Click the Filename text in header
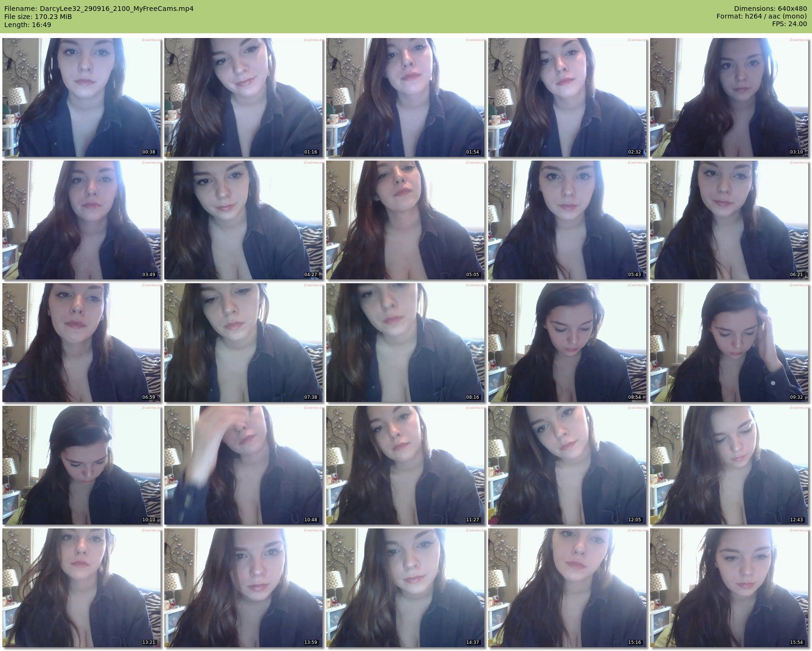The image size is (812, 651). pos(99,9)
